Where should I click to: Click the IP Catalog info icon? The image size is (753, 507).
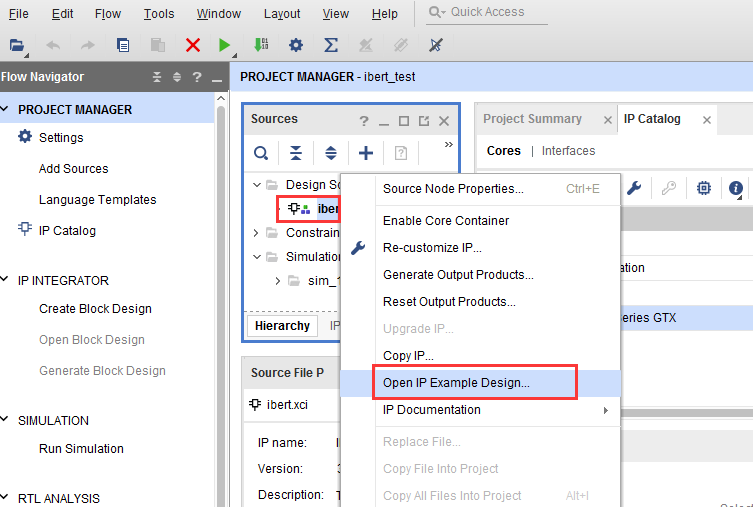(736, 188)
